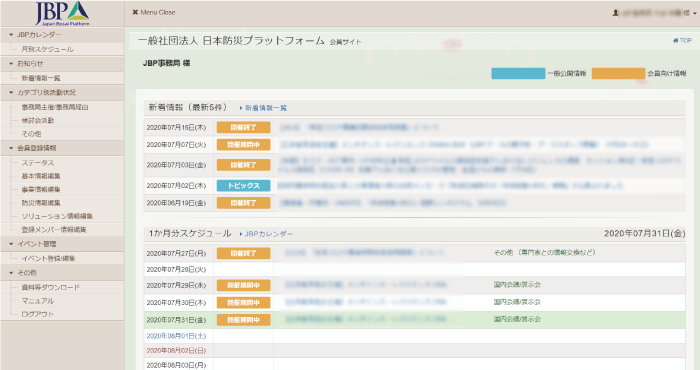700x370 pixels.
Task: Open the event title in 2020年07月31日 schedule row
Action: (x=366, y=320)
